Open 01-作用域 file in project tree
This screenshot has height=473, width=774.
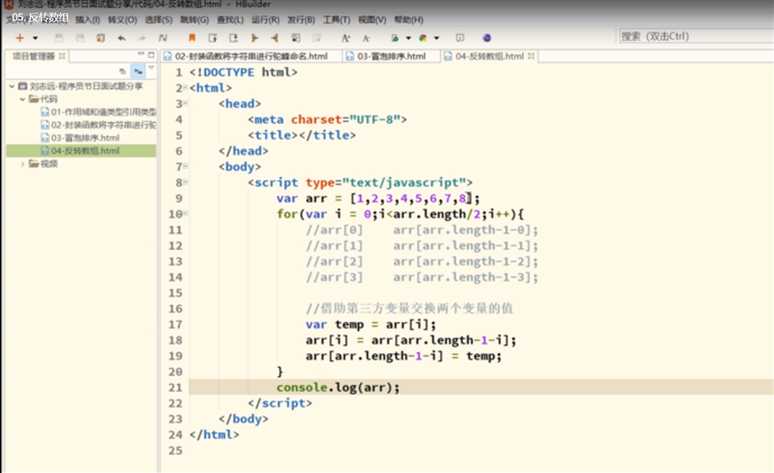point(98,112)
